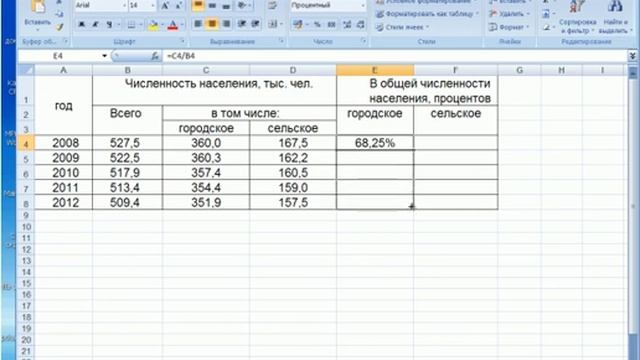Select column G header
The width and height of the screenshot is (640, 360).
(x=519, y=70)
